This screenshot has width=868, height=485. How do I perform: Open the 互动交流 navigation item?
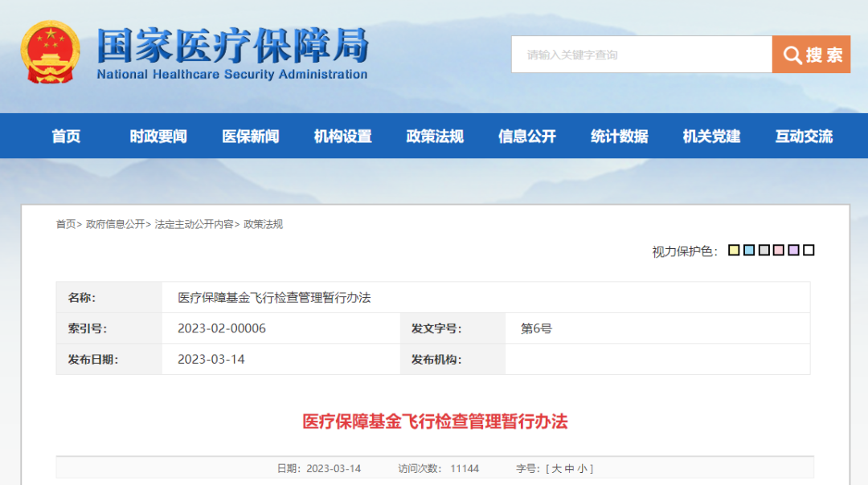(x=804, y=137)
